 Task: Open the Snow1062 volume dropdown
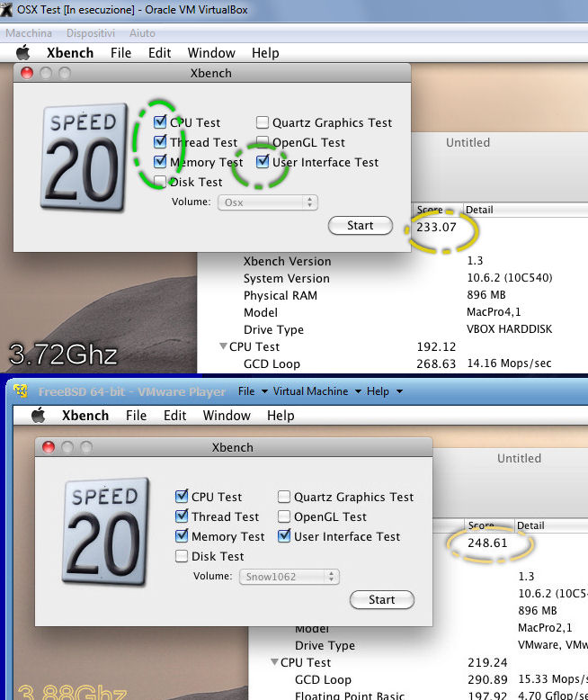click(290, 577)
